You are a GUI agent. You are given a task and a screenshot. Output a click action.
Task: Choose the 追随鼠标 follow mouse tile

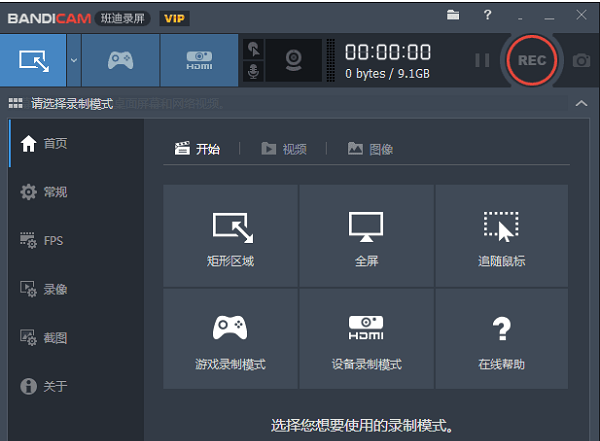(x=501, y=236)
